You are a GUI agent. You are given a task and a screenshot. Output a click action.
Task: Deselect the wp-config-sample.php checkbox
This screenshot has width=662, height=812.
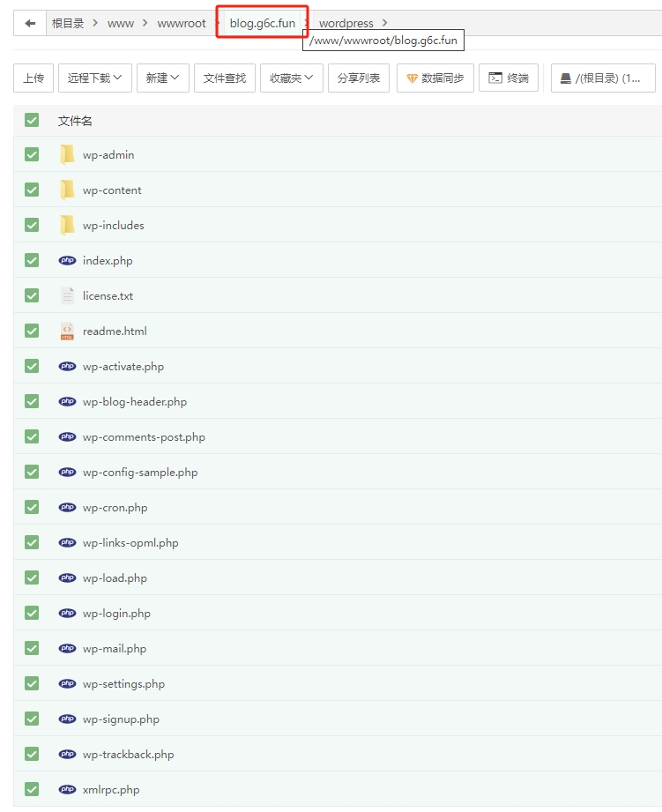coord(33,473)
